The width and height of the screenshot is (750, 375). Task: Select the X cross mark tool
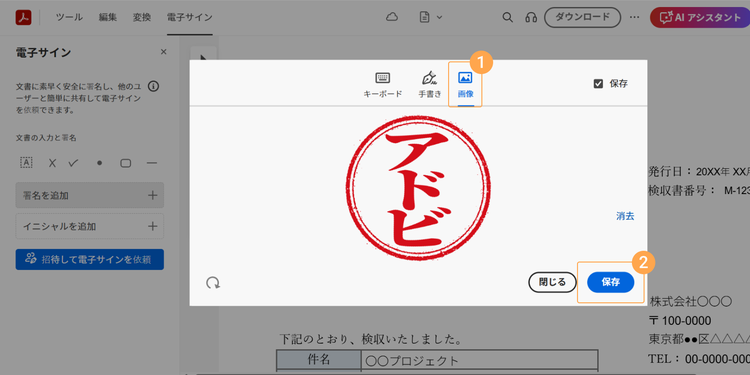[x=52, y=163]
